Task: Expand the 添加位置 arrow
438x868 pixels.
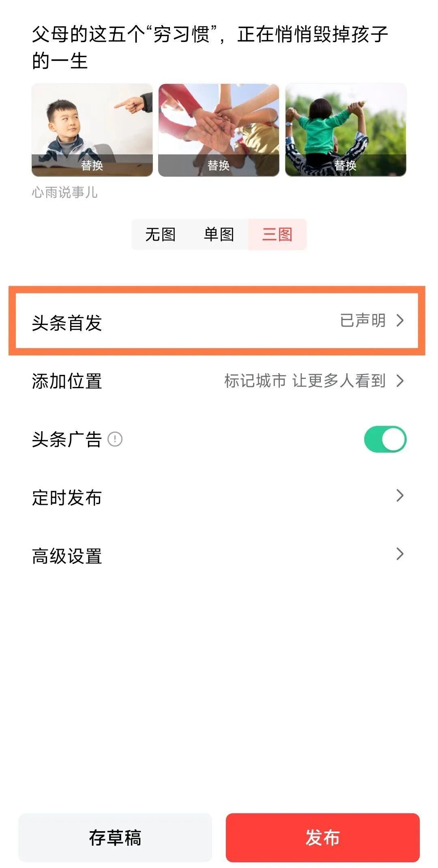Action: pos(400,381)
